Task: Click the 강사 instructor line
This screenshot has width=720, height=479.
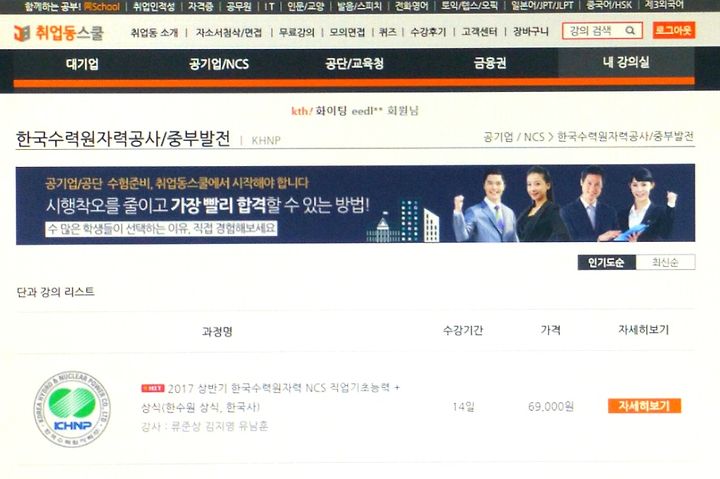Action: point(205,427)
